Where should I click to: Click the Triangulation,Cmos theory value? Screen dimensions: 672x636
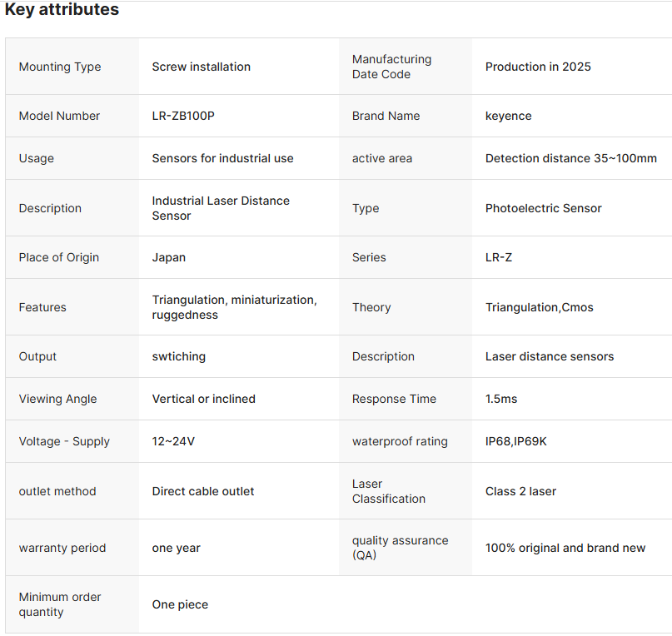click(x=540, y=307)
